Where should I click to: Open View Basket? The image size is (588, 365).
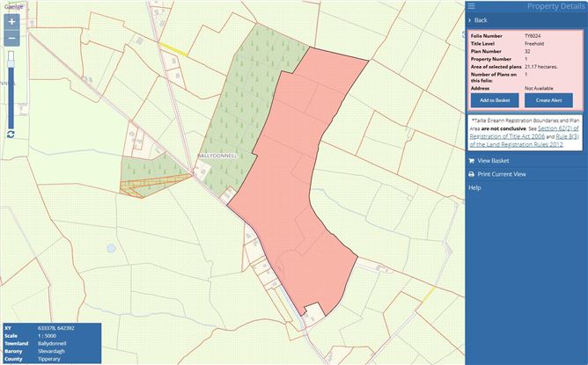click(x=493, y=161)
